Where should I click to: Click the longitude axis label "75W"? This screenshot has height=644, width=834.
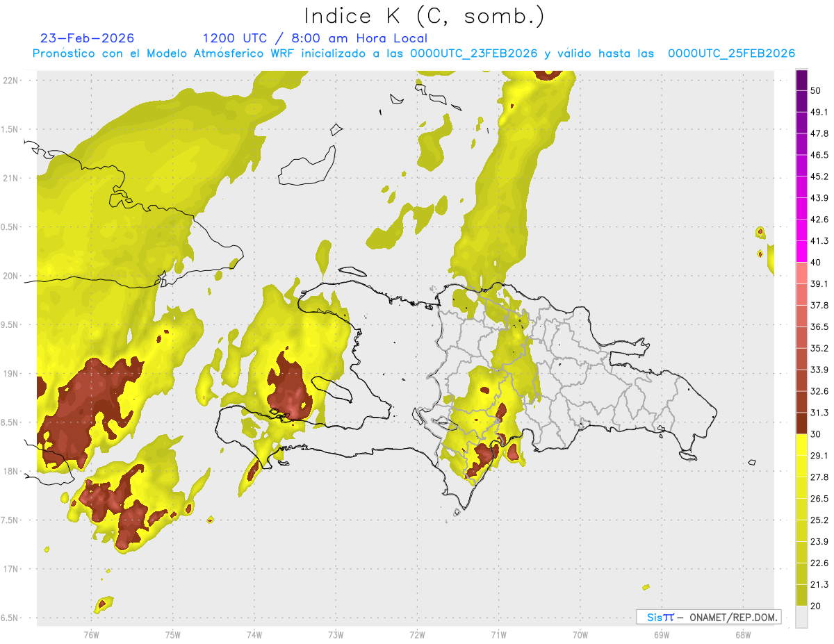[173, 634]
